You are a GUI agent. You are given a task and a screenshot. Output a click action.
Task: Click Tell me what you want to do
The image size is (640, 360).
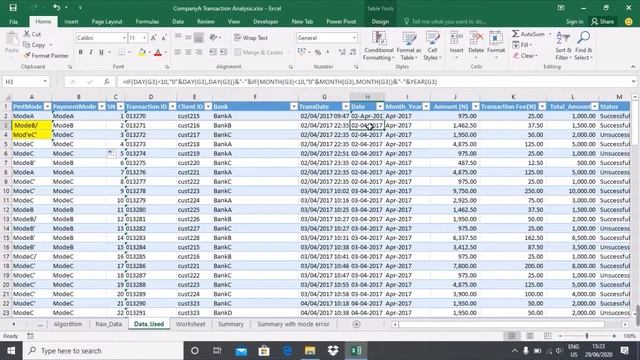pyautogui.click(x=445, y=22)
